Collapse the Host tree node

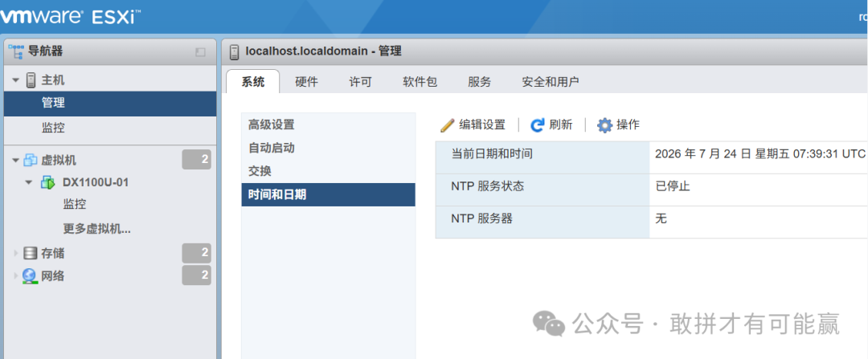click(x=15, y=81)
